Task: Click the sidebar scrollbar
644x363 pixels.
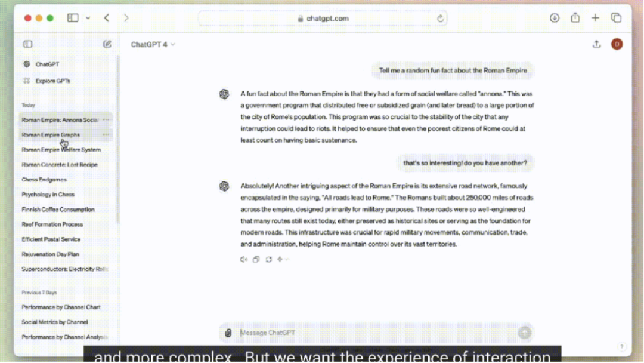Action: click(118, 140)
